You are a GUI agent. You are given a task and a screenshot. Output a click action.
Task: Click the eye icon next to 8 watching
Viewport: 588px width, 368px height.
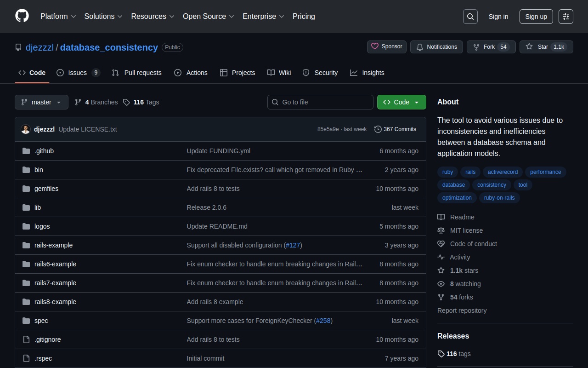(x=441, y=284)
